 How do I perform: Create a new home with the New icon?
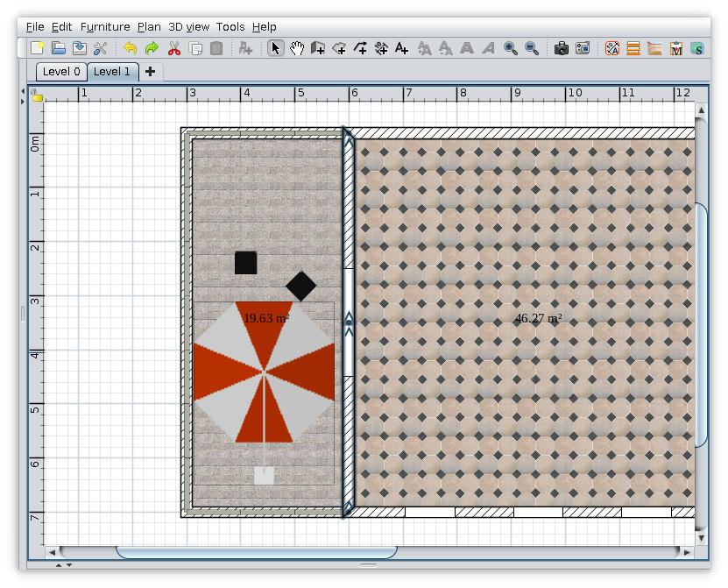pos(37,48)
